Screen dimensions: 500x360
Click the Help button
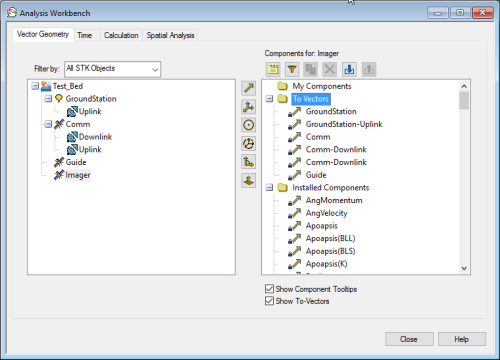pyautogui.click(x=462, y=339)
